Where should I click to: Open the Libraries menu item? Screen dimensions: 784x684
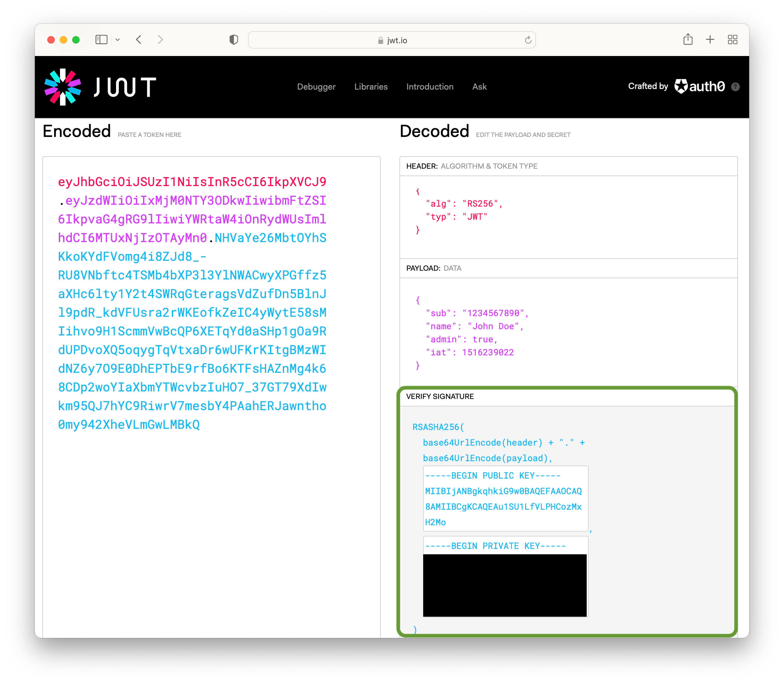point(371,87)
